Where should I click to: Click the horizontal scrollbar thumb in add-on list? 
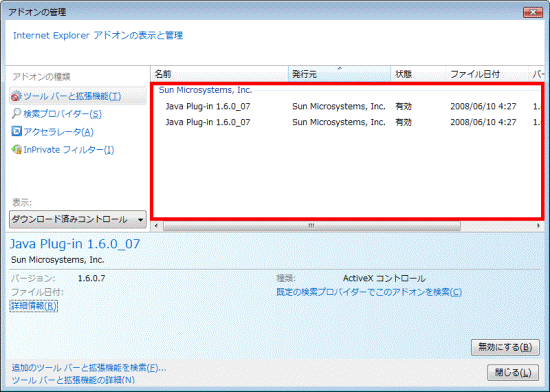click(311, 226)
